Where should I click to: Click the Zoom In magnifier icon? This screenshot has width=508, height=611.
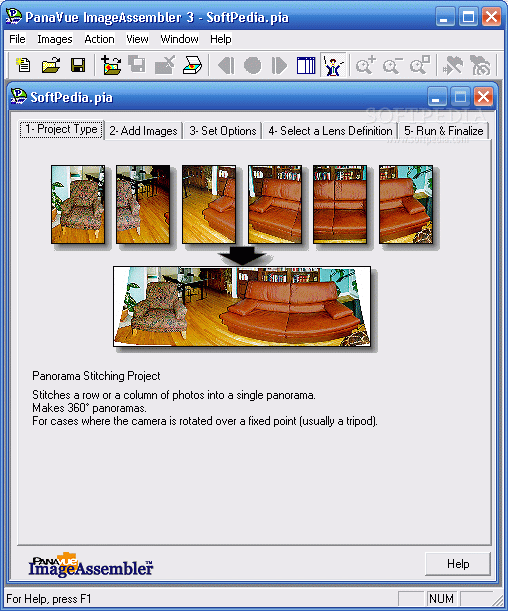tap(366, 65)
